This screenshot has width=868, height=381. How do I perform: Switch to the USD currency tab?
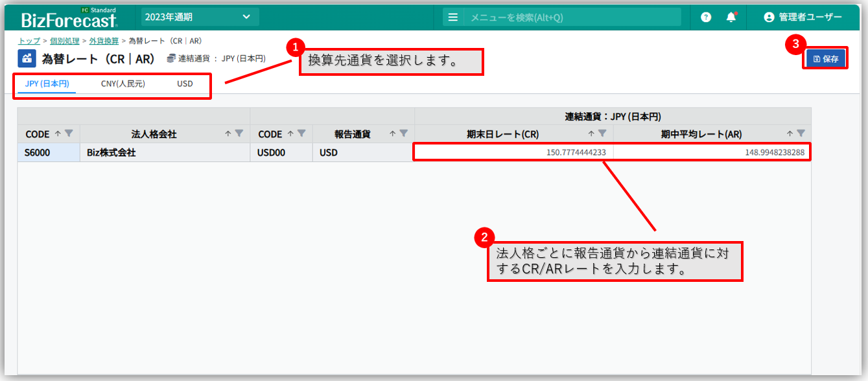[x=185, y=84]
